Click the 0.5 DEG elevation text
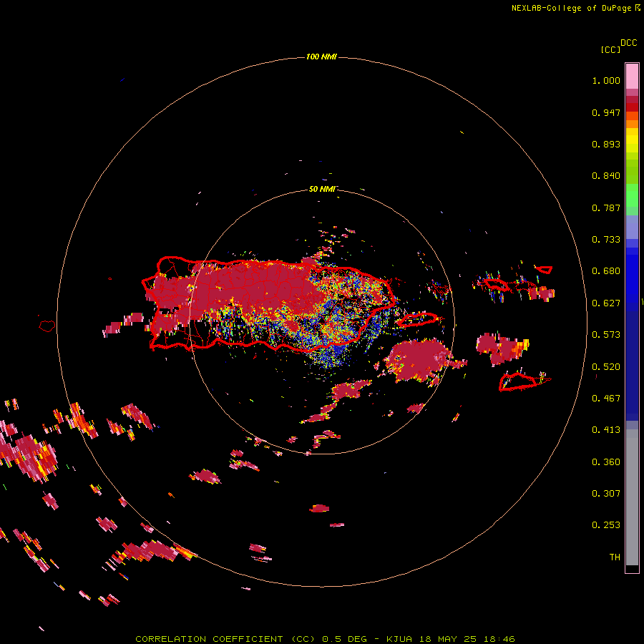This screenshot has width=644, height=644. [346, 639]
